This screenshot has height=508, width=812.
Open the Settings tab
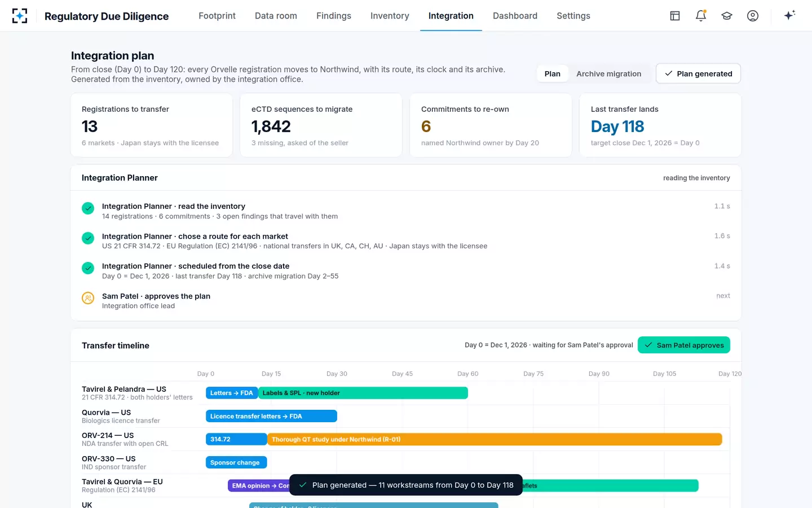(573, 16)
